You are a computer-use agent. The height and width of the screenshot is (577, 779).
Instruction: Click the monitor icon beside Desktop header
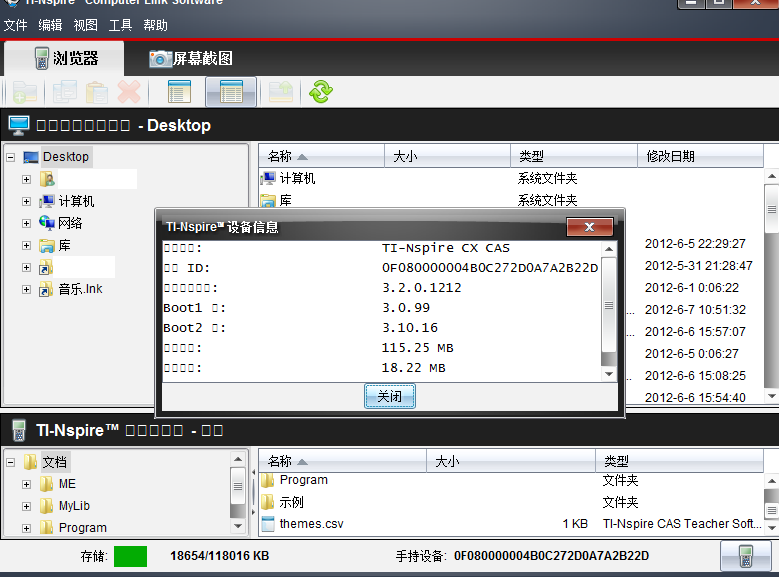coord(19,125)
